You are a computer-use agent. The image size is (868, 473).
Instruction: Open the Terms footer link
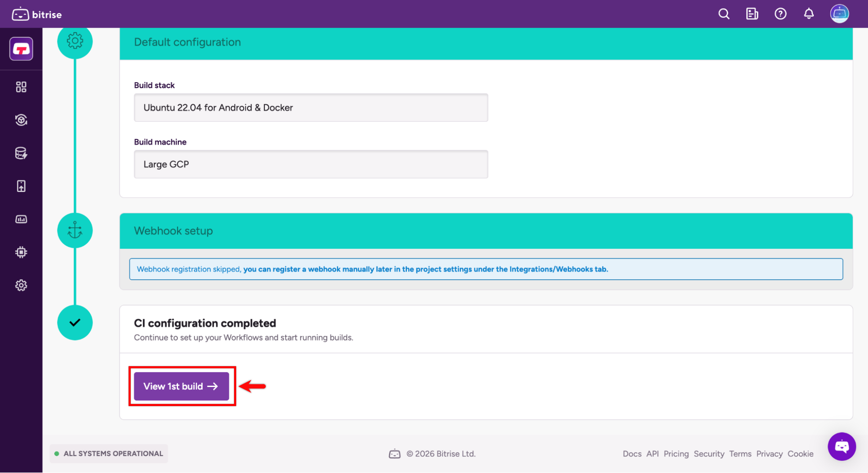pyautogui.click(x=740, y=453)
